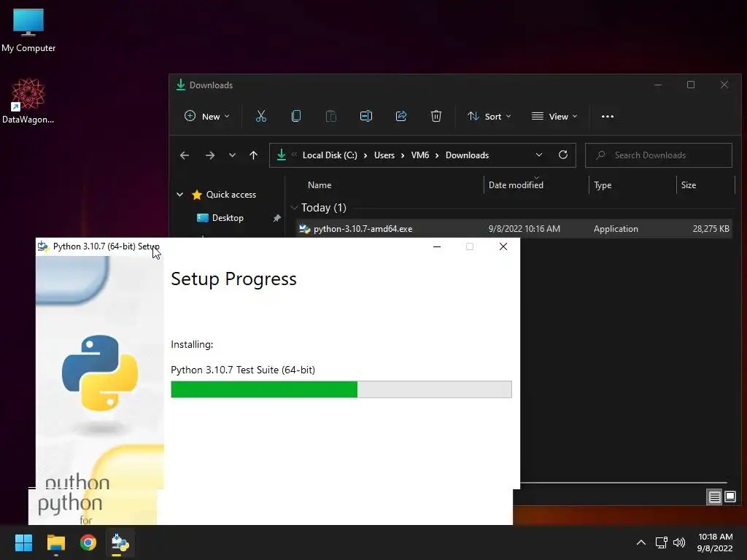Collapse the Today (1) group
Screen dimensions: 747x560
tap(294, 208)
